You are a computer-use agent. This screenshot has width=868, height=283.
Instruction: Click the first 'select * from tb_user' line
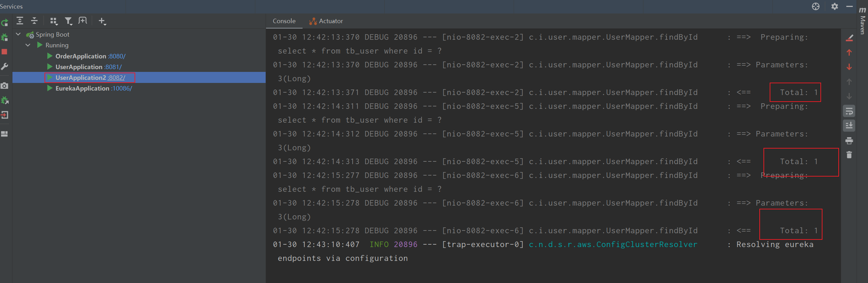pos(360,51)
